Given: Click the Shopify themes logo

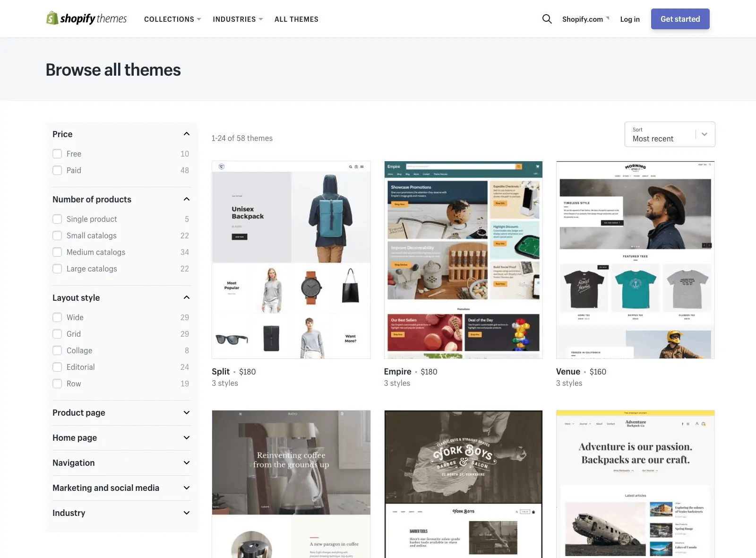Looking at the screenshot, I should pyautogui.click(x=86, y=18).
